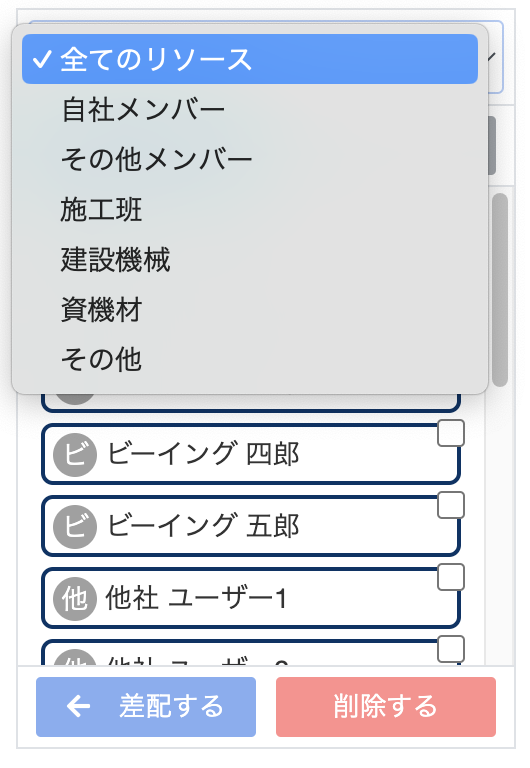Click the 他 avatar icon of 他社 ユーザー1

click(x=74, y=599)
